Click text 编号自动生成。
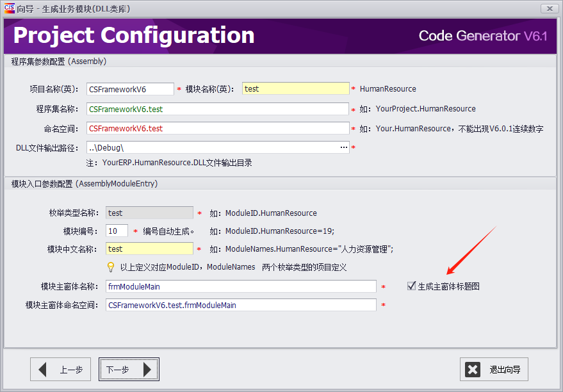Image resolution: width=563 pixels, height=392 pixels. click(x=168, y=231)
